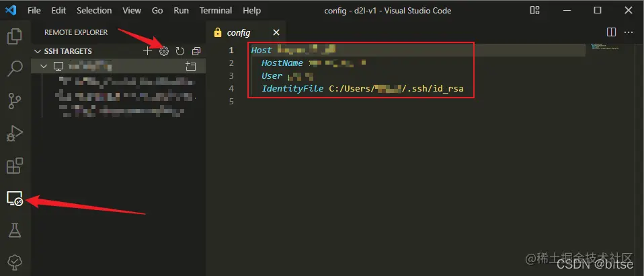Open the Go menu
Screen dimensions: 644x276
point(157,10)
